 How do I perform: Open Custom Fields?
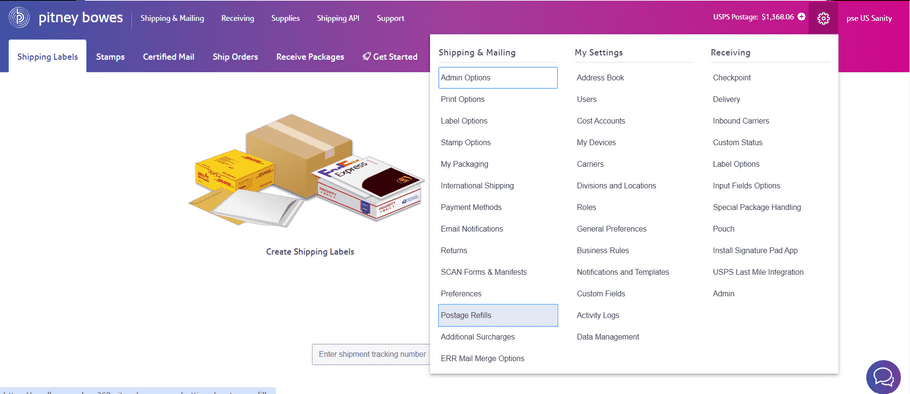point(601,294)
